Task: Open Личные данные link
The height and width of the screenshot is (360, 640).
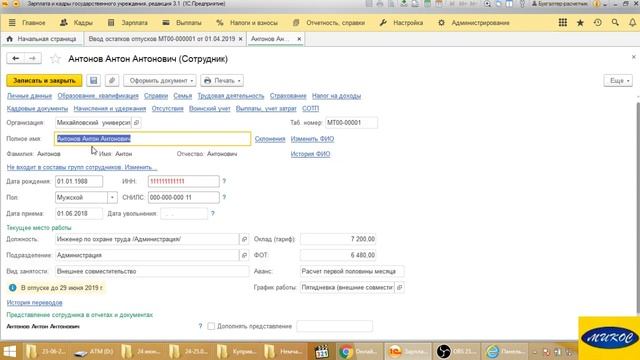Action: coord(29,96)
